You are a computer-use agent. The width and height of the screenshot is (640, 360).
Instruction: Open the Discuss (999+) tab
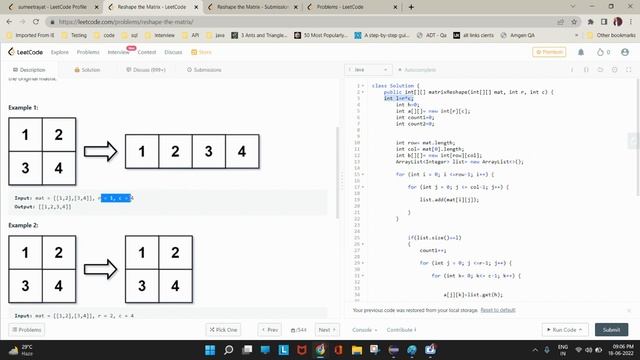(146, 70)
